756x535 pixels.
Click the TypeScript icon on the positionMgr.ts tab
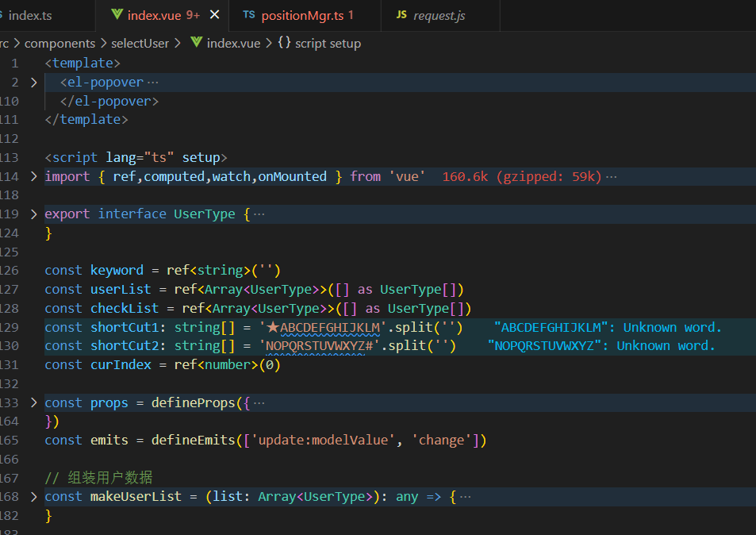click(248, 13)
